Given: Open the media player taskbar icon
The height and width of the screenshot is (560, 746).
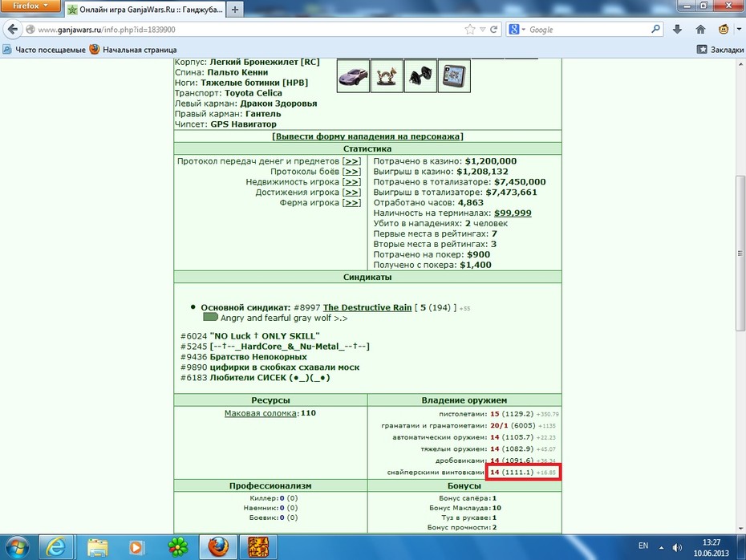Looking at the screenshot, I should 136,547.
